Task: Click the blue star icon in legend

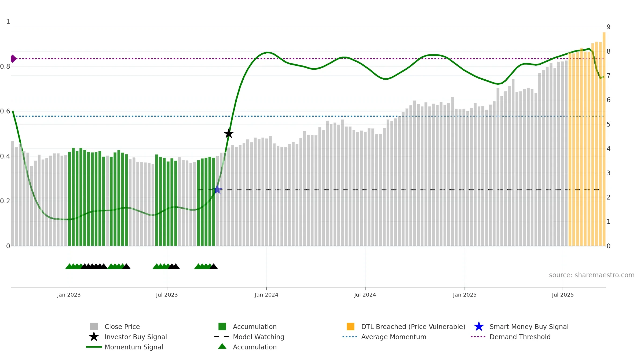Action: pyautogui.click(x=479, y=327)
